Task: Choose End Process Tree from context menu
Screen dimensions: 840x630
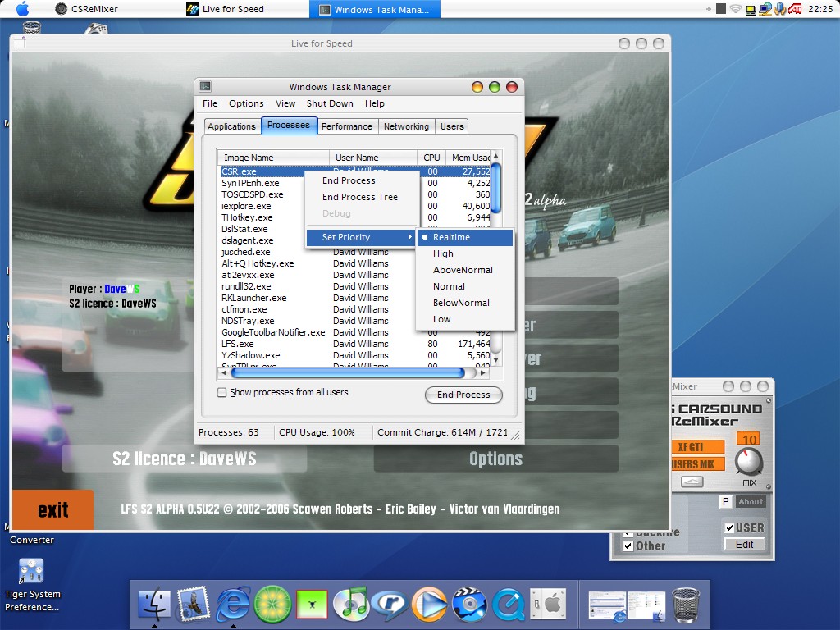Action: [362, 197]
